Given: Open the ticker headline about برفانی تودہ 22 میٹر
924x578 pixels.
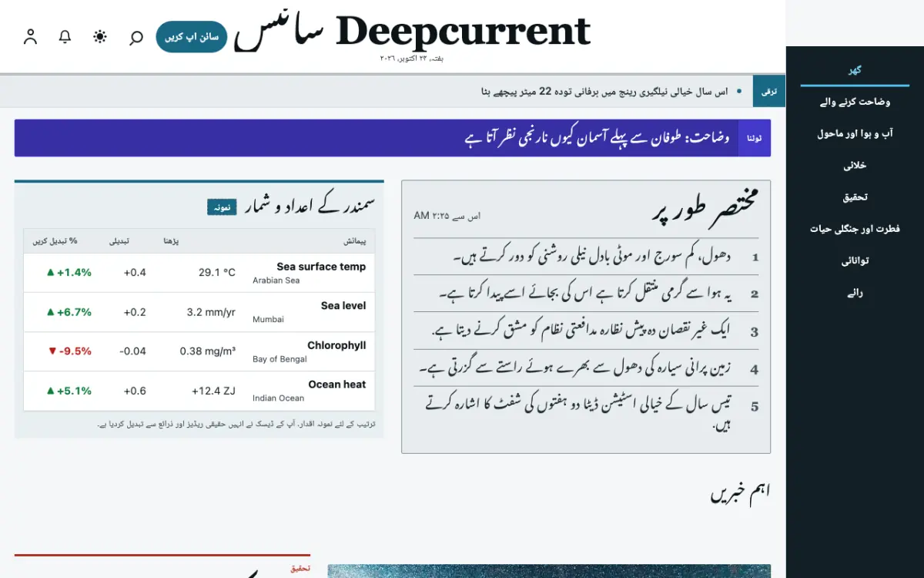Looking at the screenshot, I should pyautogui.click(x=604, y=92).
